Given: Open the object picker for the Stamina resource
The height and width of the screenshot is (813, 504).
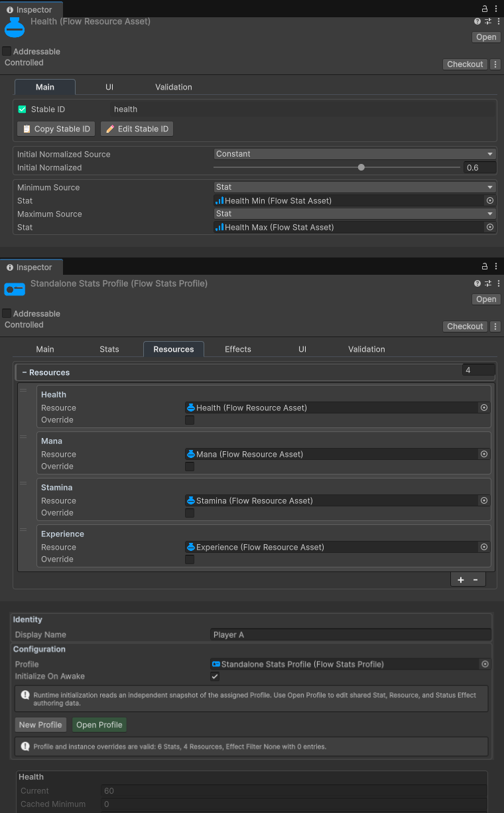Looking at the screenshot, I should tap(484, 500).
